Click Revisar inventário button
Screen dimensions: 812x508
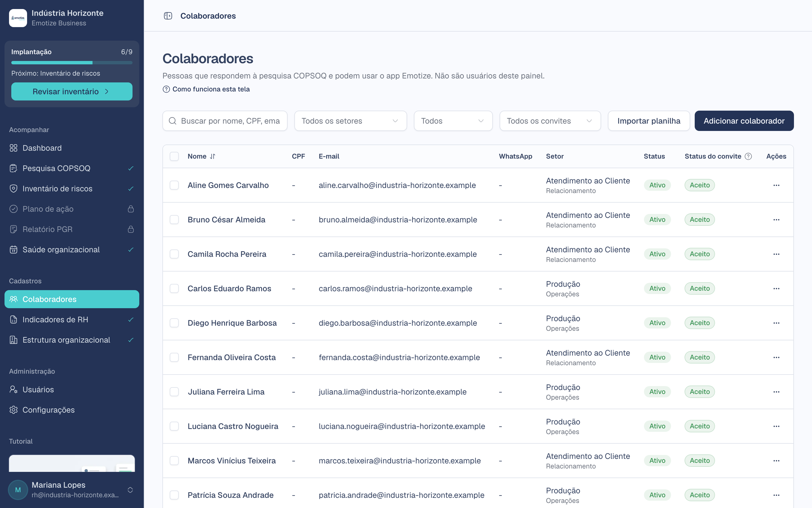tap(72, 91)
